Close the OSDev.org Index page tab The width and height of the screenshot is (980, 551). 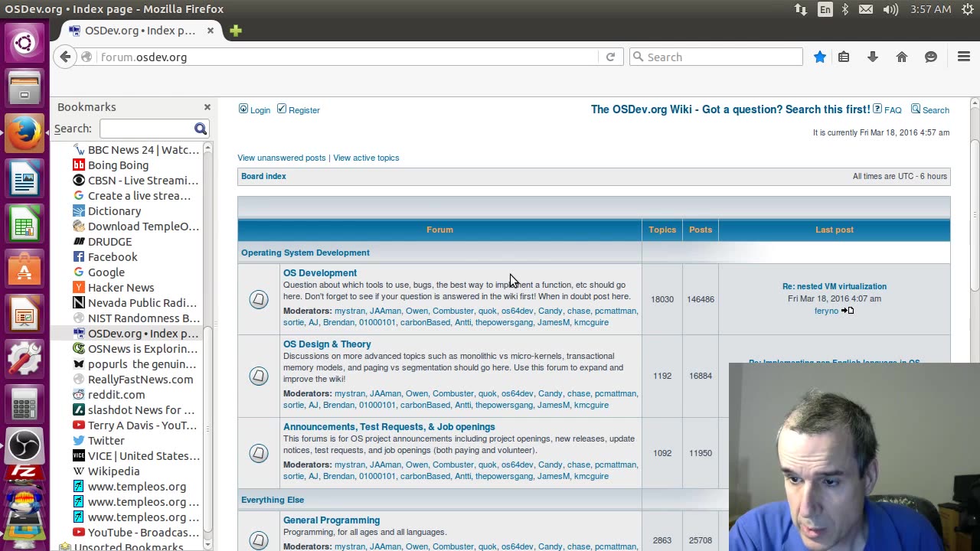(210, 31)
